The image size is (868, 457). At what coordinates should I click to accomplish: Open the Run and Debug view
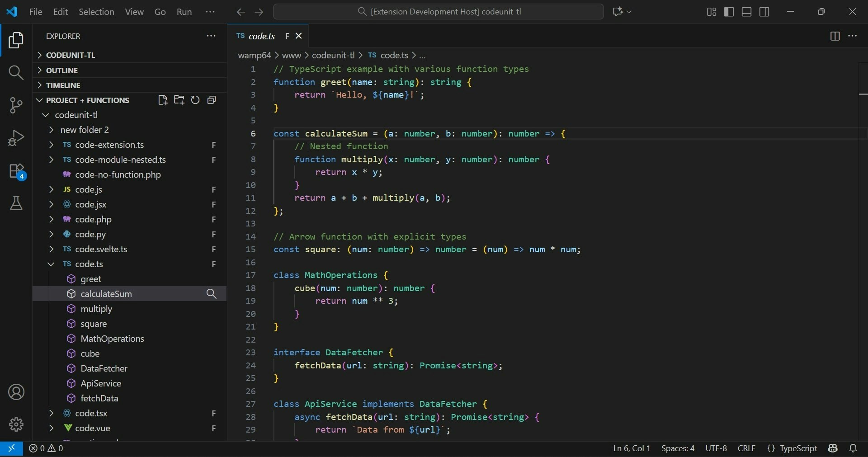pos(16,137)
